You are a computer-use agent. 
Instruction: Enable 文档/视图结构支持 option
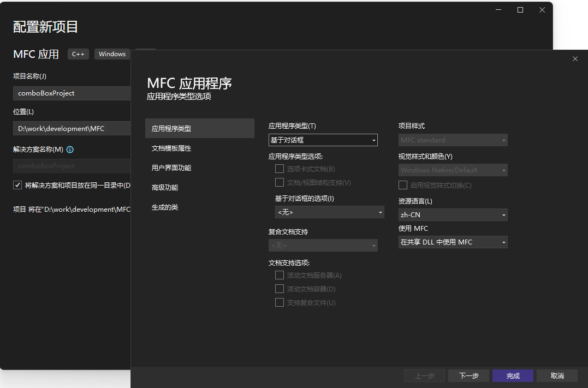pos(279,182)
